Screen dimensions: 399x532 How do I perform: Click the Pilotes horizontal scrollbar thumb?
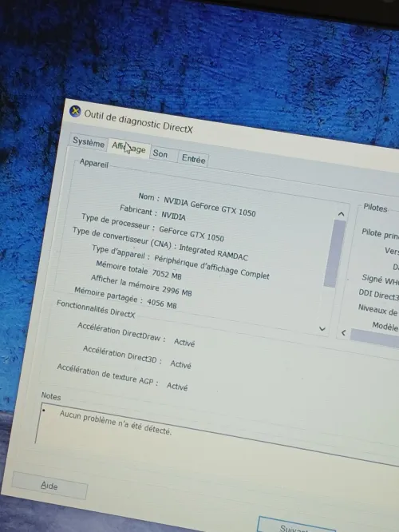[374, 338]
